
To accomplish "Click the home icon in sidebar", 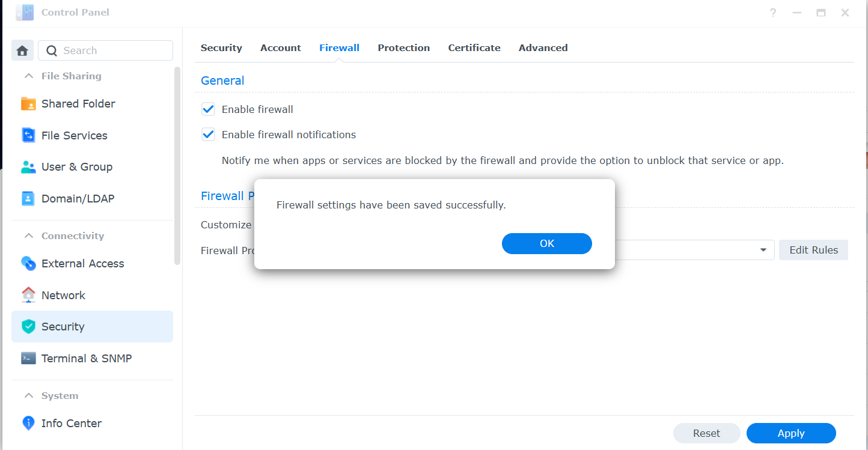I will tap(22, 50).
